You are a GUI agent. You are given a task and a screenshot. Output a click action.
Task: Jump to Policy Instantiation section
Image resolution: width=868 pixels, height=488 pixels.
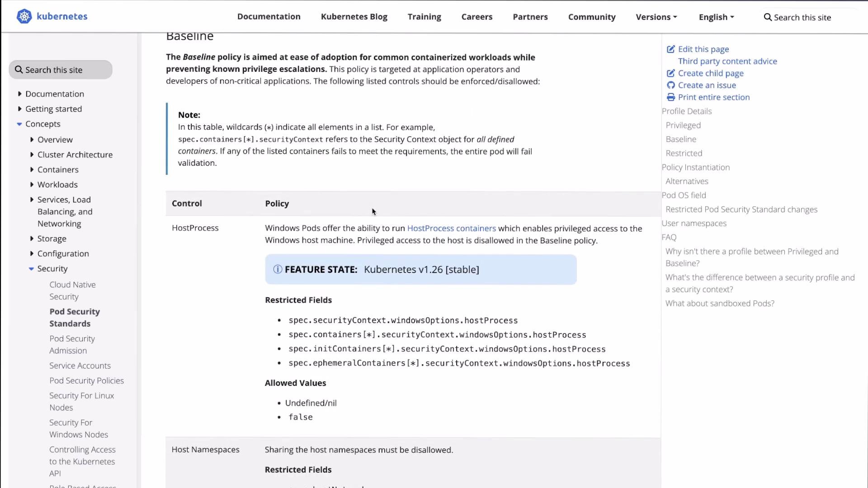point(696,167)
